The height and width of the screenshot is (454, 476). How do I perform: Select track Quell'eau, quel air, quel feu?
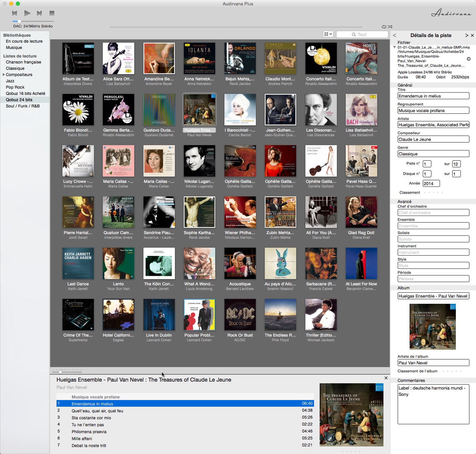click(x=185, y=411)
